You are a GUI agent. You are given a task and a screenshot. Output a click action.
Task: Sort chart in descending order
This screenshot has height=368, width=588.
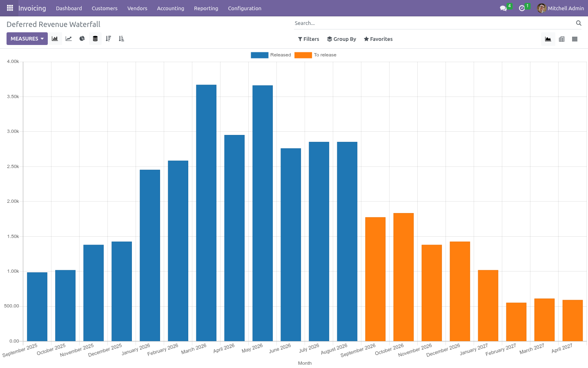click(108, 39)
